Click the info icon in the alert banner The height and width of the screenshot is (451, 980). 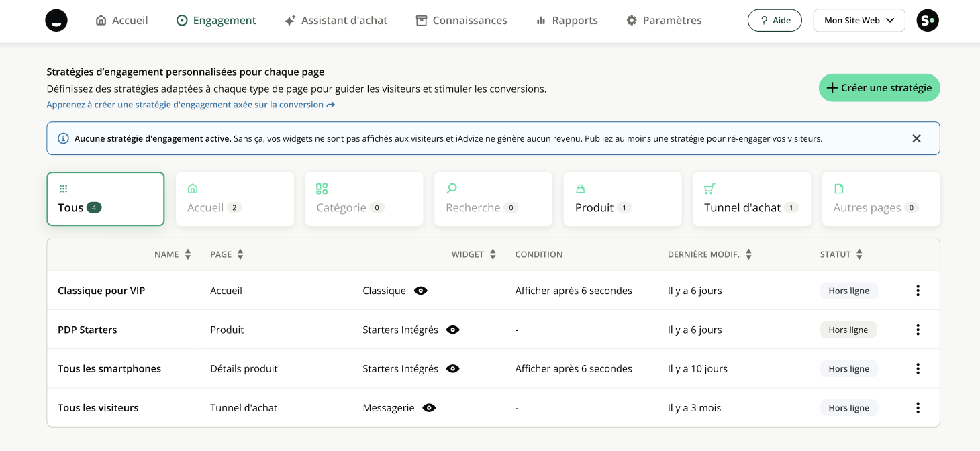click(x=63, y=139)
